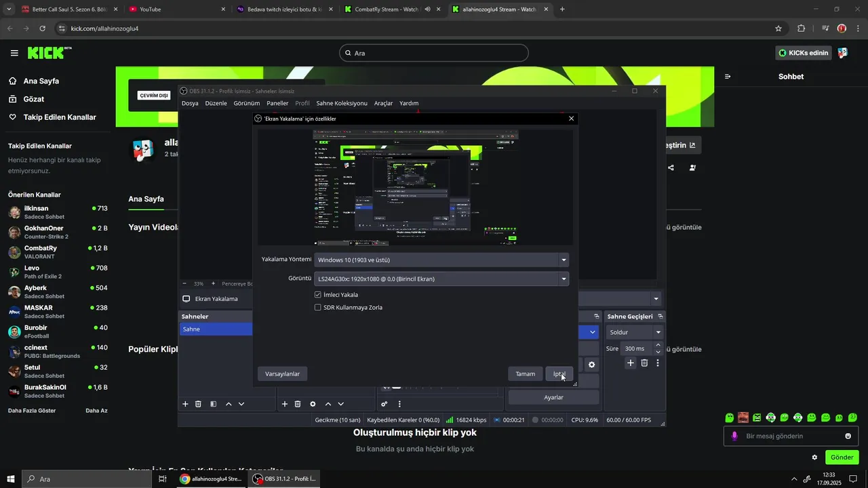868x488 pixels.
Task: Undock the Sahne Geçişleri panel with its float icon
Action: click(x=660, y=317)
